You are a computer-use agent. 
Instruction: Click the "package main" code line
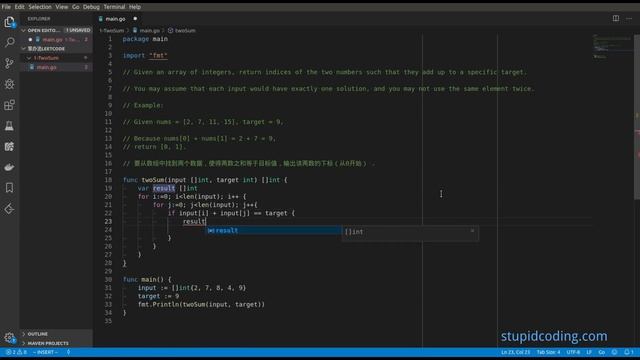pos(145,39)
